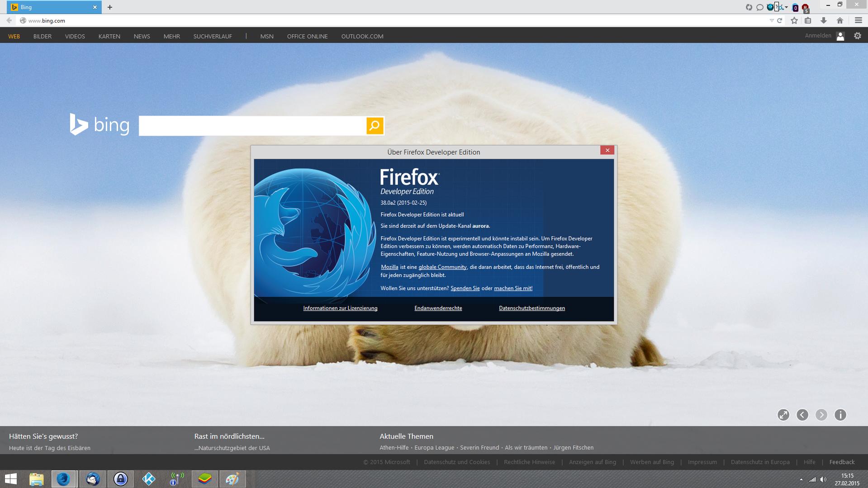Open Windows Start button
868x488 pixels.
pyautogui.click(x=11, y=479)
